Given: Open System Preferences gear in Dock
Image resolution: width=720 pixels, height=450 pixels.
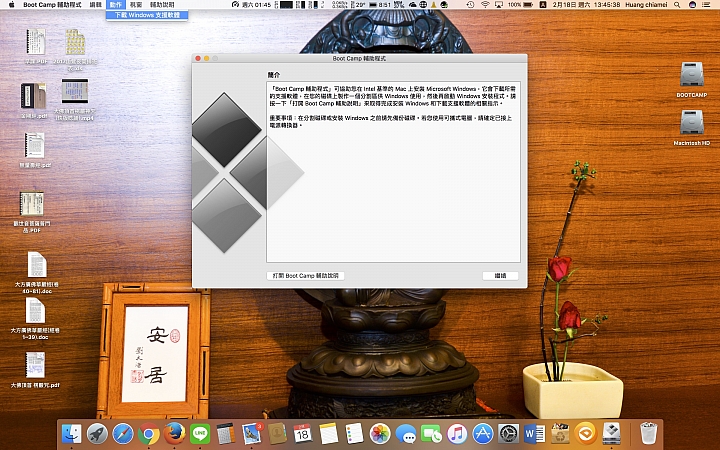Looking at the screenshot, I should coord(509,433).
